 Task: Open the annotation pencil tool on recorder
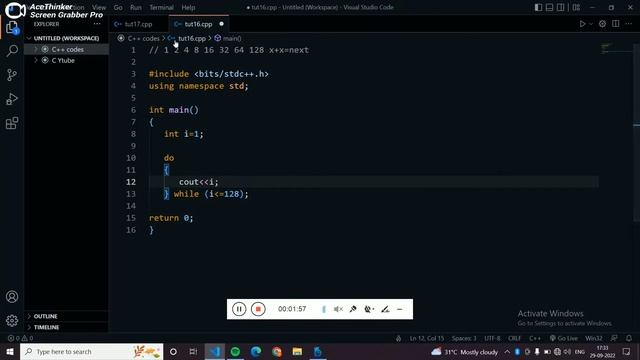click(385, 309)
